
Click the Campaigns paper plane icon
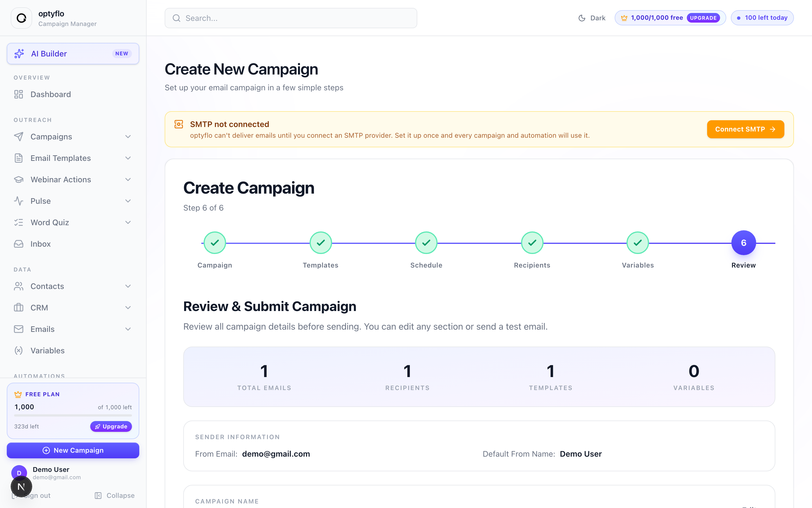(19, 137)
